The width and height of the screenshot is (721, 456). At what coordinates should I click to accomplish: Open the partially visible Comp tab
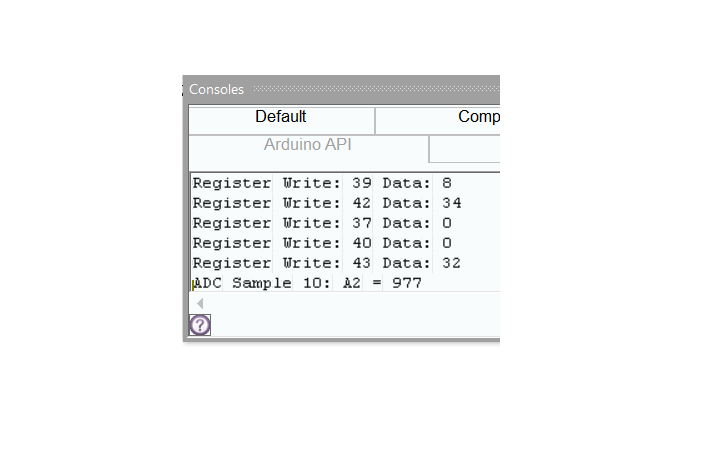coord(478,118)
